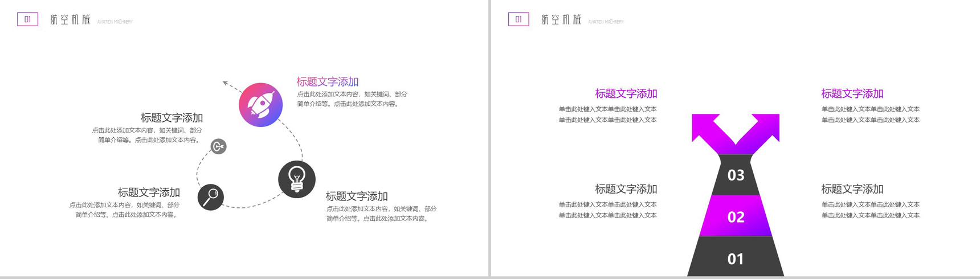
Task: Click the title left of the magnifying glass
Action: (x=149, y=192)
